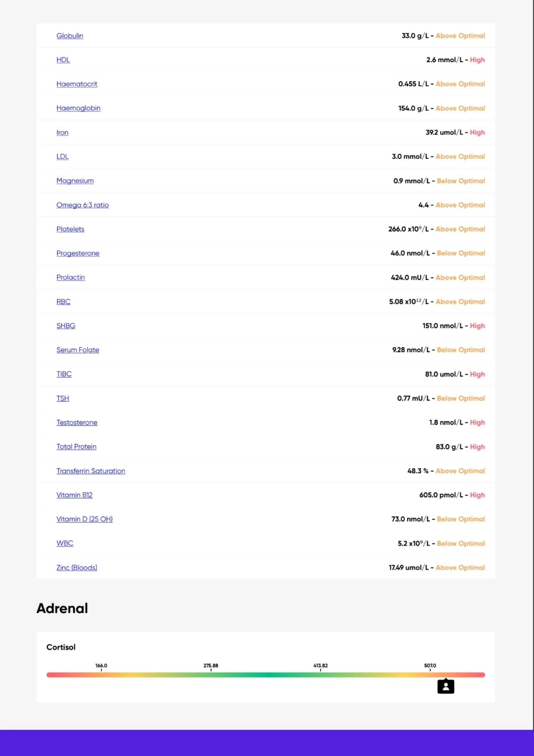Click the Prolactin link
Screen dimensions: 534x756
[71, 277]
